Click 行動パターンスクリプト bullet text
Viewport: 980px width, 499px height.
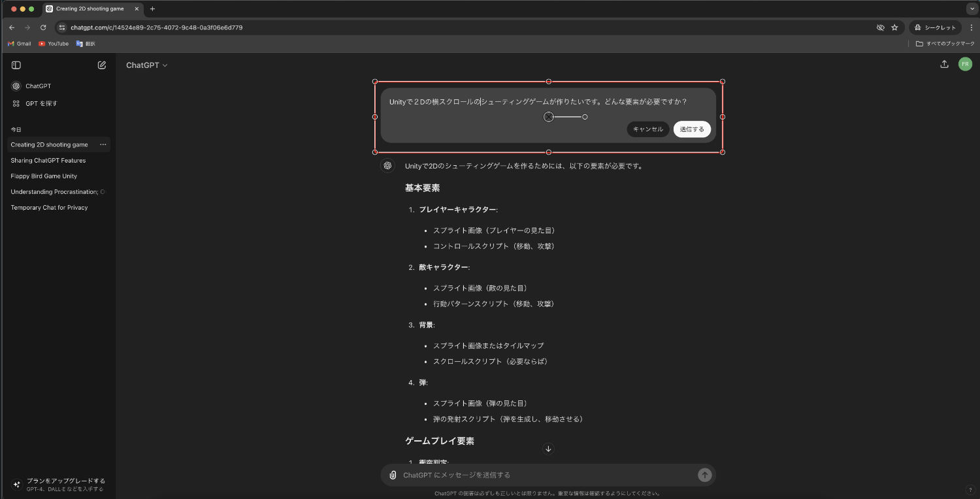[x=495, y=304]
